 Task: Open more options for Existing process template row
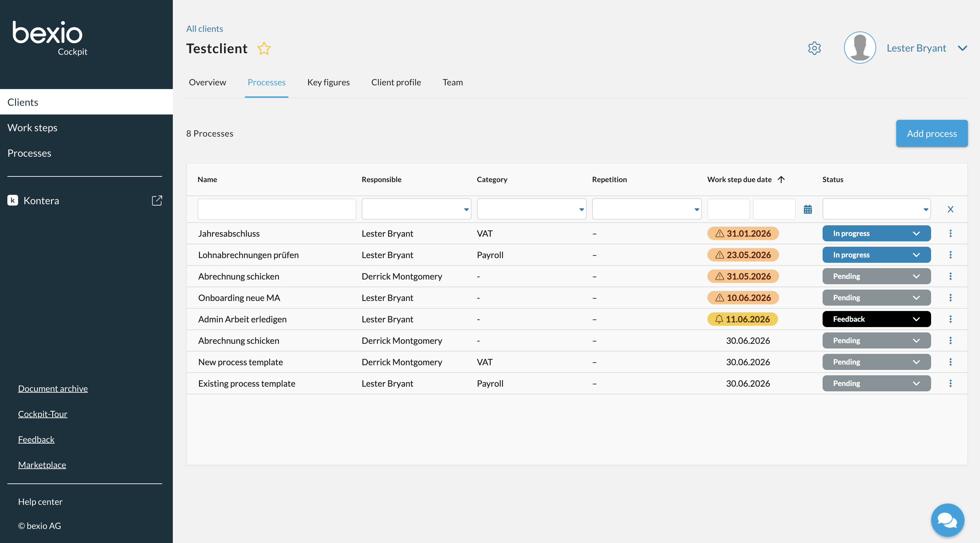[x=950, y=383]
